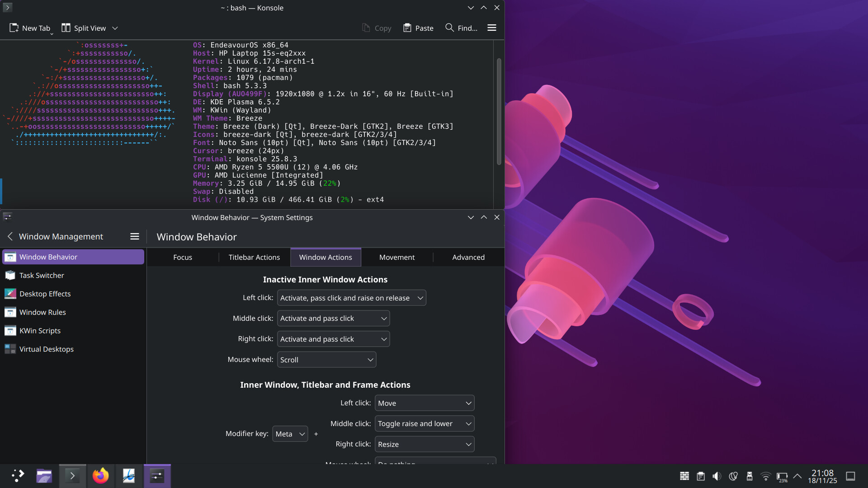
Task: Select Desktop Effects in sidebar
Action: click(x=45, y=294)
